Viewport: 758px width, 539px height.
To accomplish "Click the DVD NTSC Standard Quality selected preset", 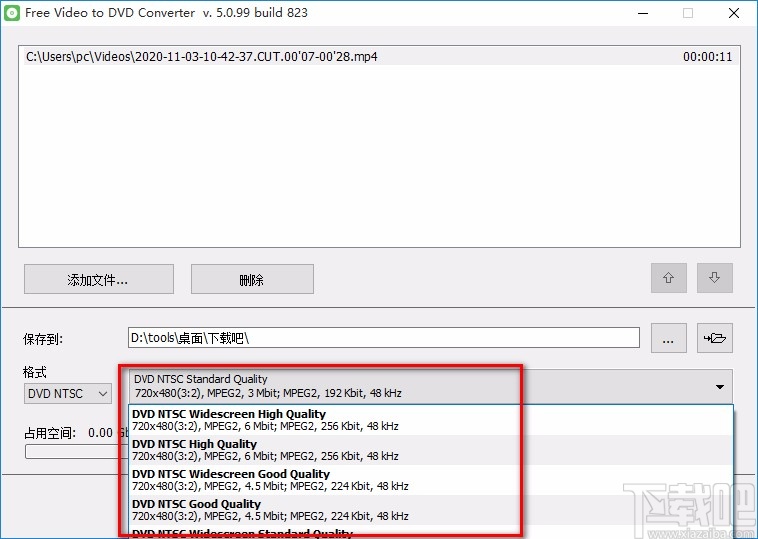I will tap(430, 386).
